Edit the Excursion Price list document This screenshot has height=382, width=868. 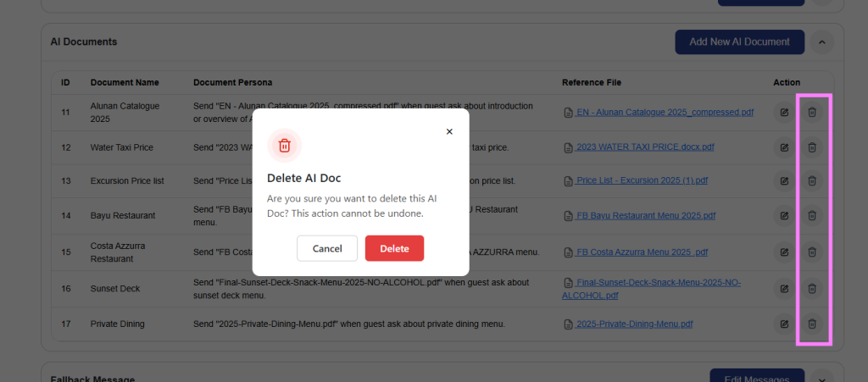pos(784,180)
